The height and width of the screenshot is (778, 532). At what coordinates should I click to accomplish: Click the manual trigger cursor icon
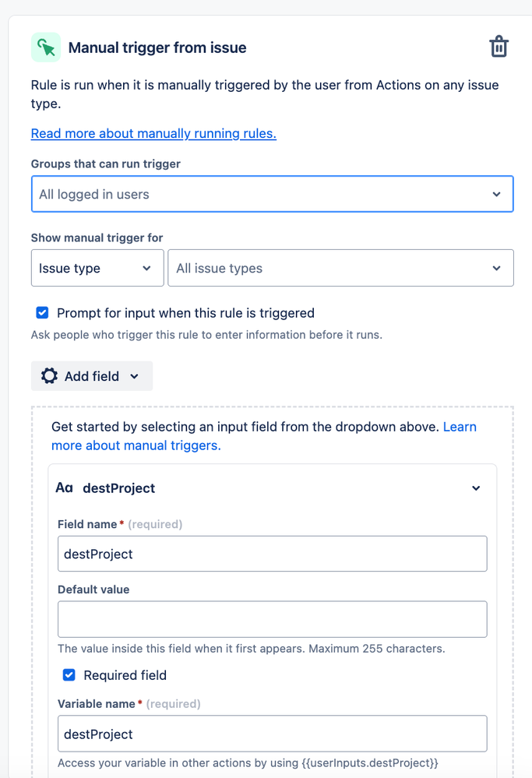(x=46, y=48)
